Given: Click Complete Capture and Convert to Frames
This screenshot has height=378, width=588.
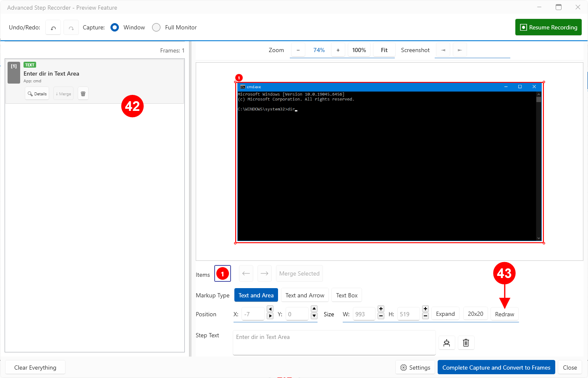Looking at the screenshot, I should tap(496, 367).
